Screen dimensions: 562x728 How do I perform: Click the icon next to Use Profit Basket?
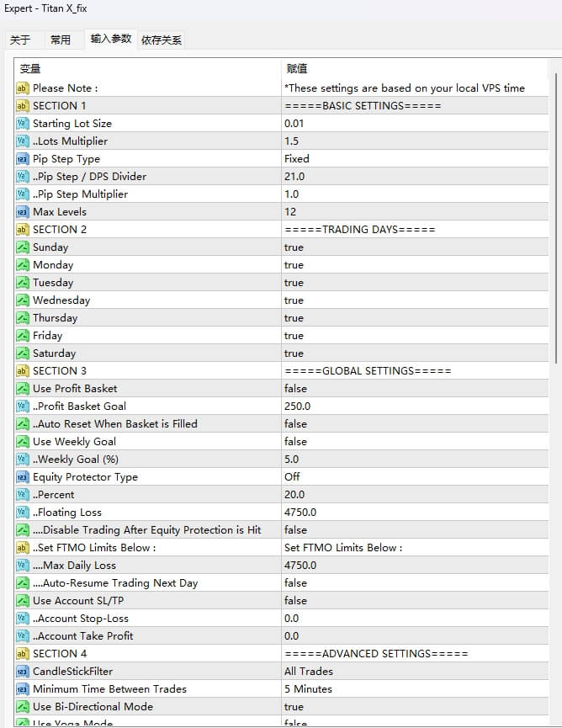23,389
